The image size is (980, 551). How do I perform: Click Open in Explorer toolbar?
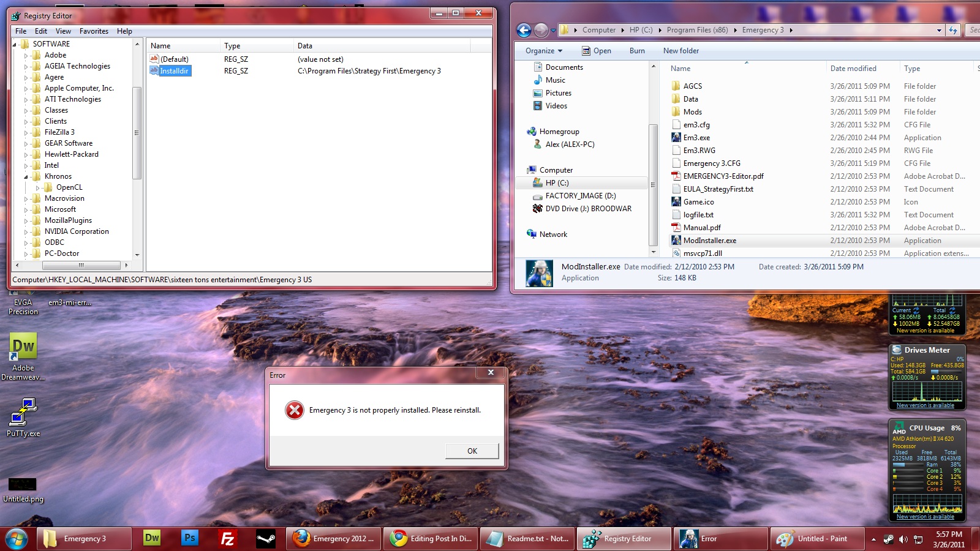pos(596,51)
